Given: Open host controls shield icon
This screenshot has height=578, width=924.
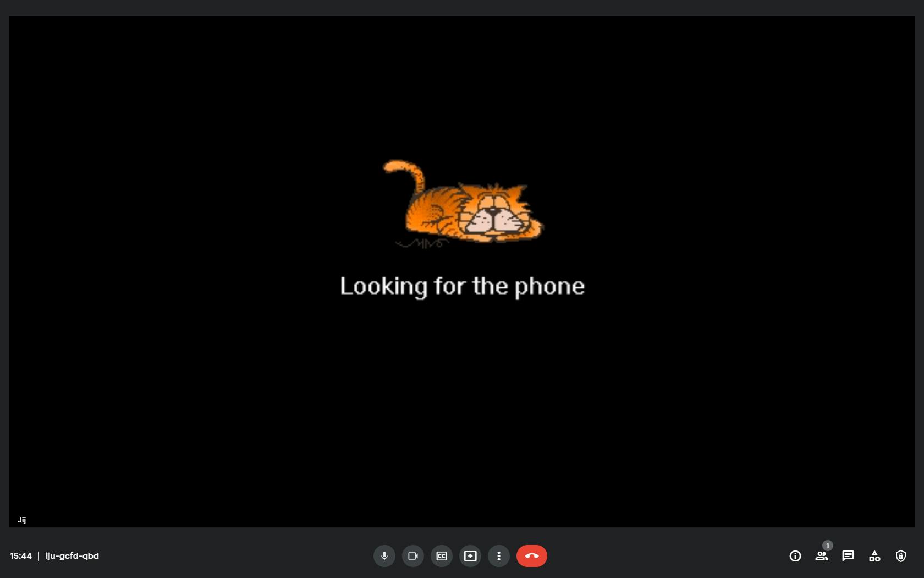Looking at the screenshot, I should (x=901, y=556).
